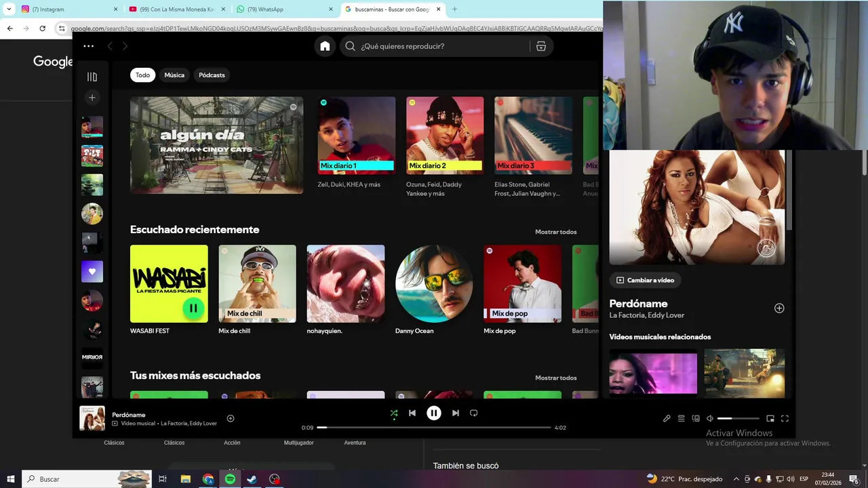
Task: Open 'La Factoria, Eddy Lover' in player bar
Action: coord(189,424)
